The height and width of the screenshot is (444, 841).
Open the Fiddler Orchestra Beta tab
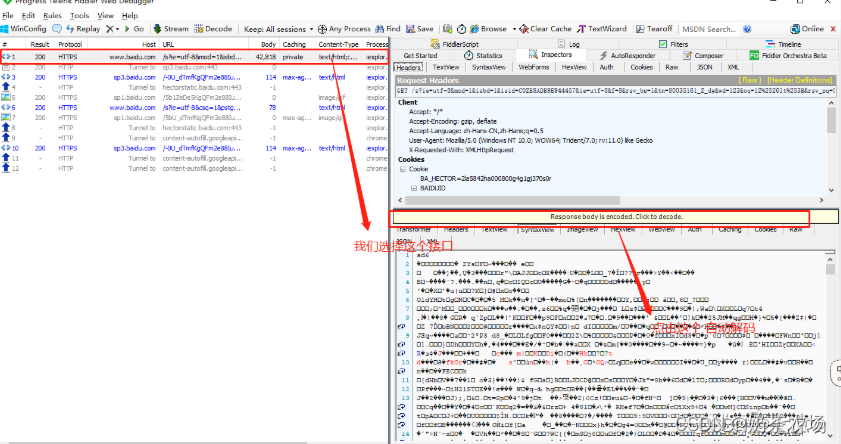click(788, 55)
